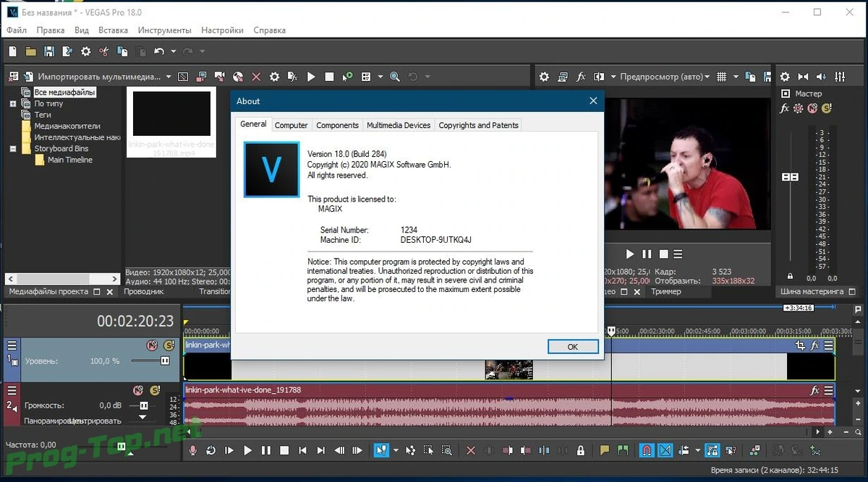Toggle Master bus mute button

(812, 108)
